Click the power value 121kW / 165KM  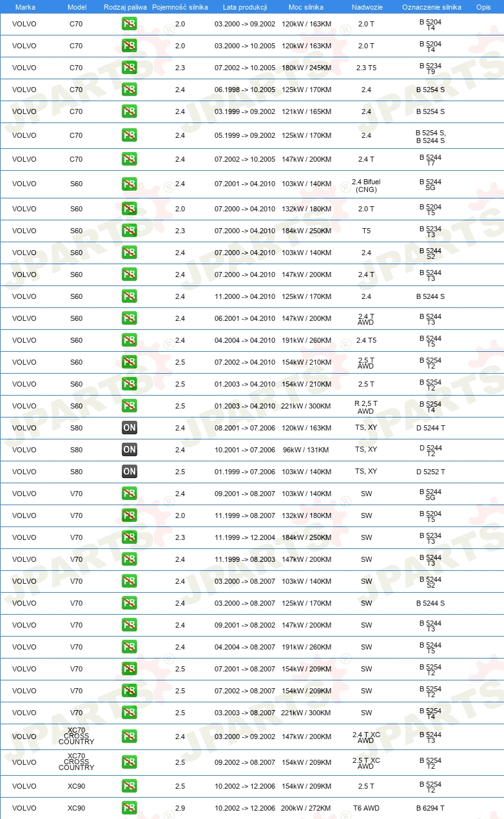[307, 111]
